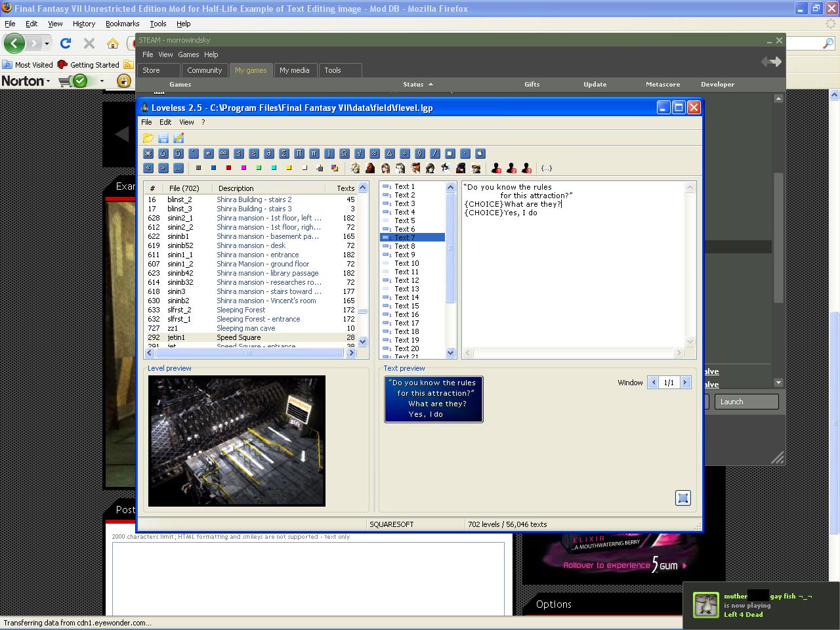Insert Aerith character name portrait
The width and height of the screenshot is (840, 630).
400,168
